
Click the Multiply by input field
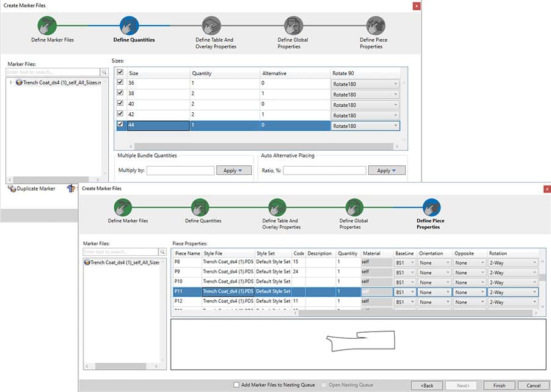point(180,170)
